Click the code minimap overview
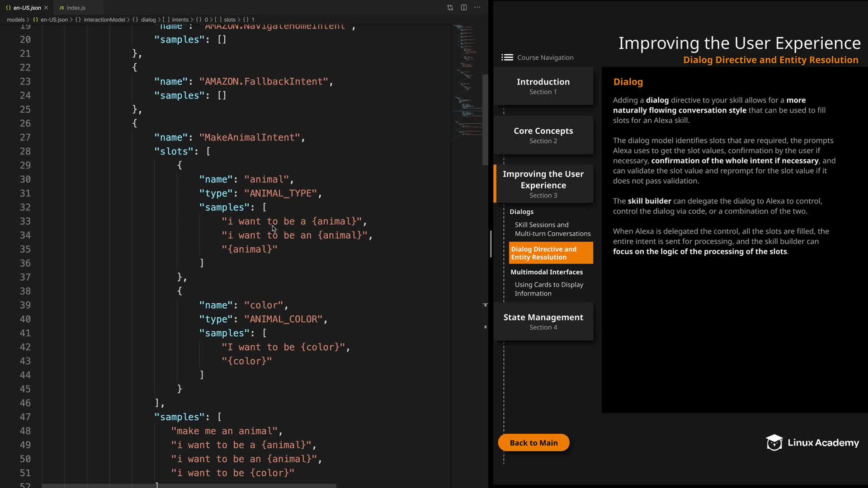Viewport: 868px width, 488px height. tap(467, 81)
